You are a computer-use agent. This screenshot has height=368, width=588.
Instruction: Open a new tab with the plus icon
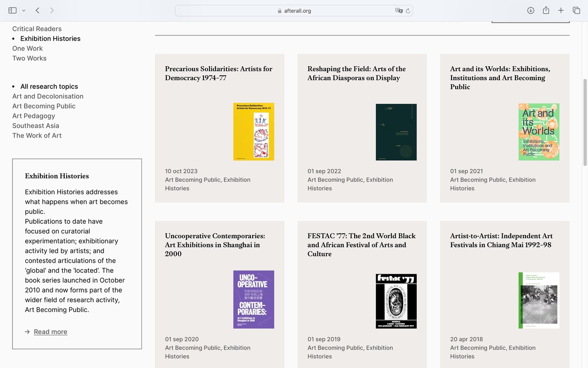coord(561,10)
